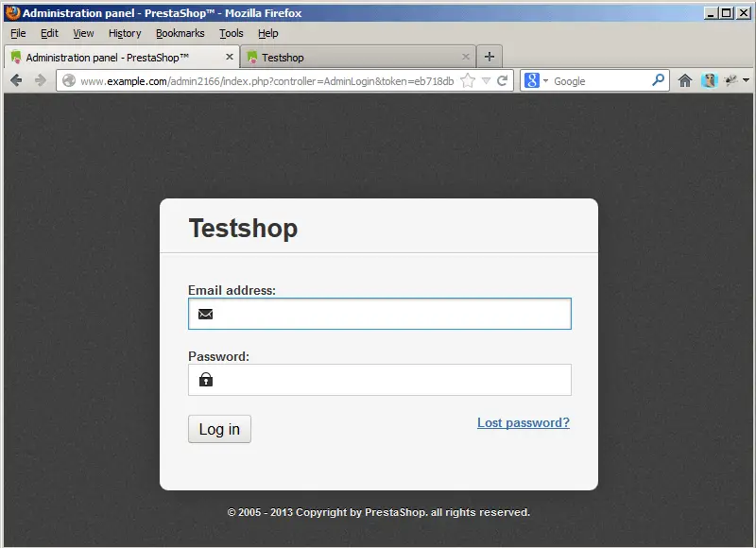Click the Firefox logo in title bar
The height and width of the screenshot is (548, 756).
click(x=13, y=12)
